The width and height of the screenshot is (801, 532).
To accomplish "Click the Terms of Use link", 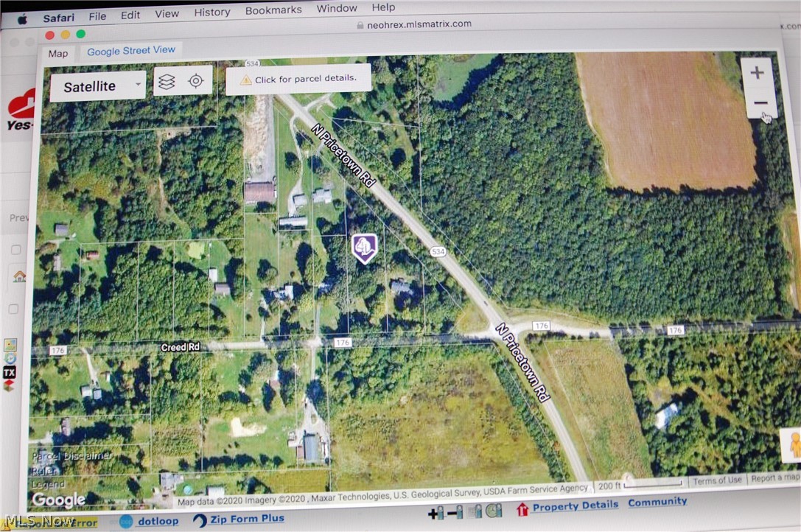I will point(717,480).
